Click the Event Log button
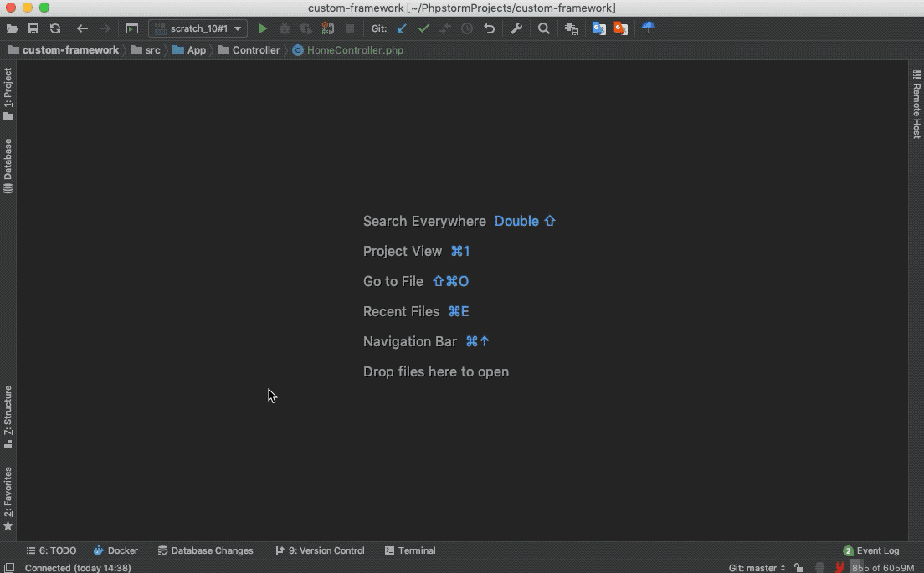Viewport: 924px width, 573px height. pyautogui.click(x=871, y=550)
